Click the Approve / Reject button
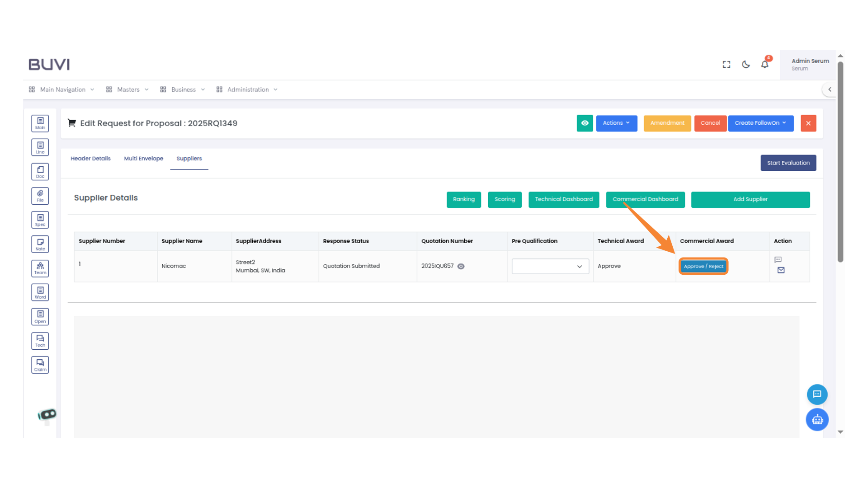The width and height of the screenshot is (868, 488). coord(703,267)
